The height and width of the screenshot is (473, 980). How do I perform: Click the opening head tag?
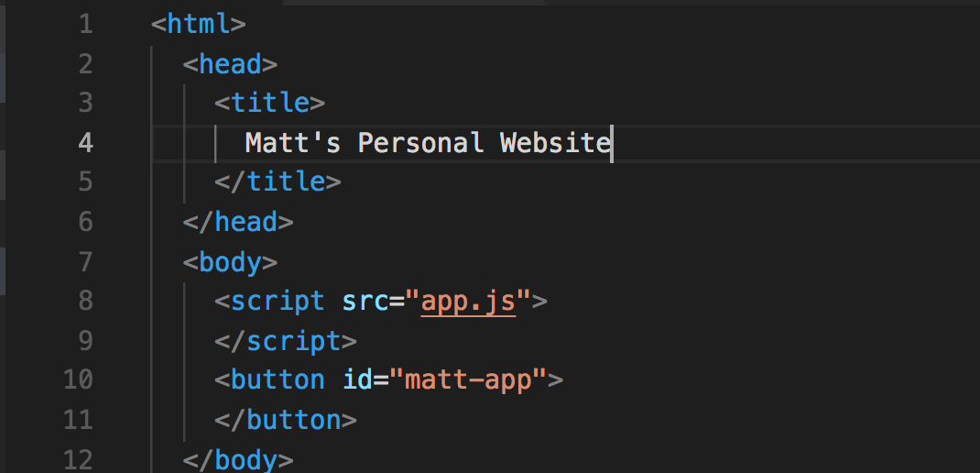[230, 64]
